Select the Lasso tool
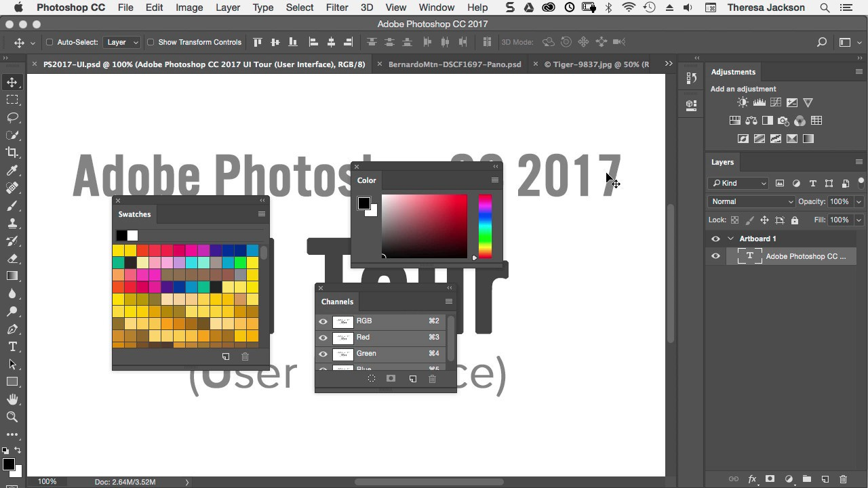868x488 pixels. [x=12, y=117]
